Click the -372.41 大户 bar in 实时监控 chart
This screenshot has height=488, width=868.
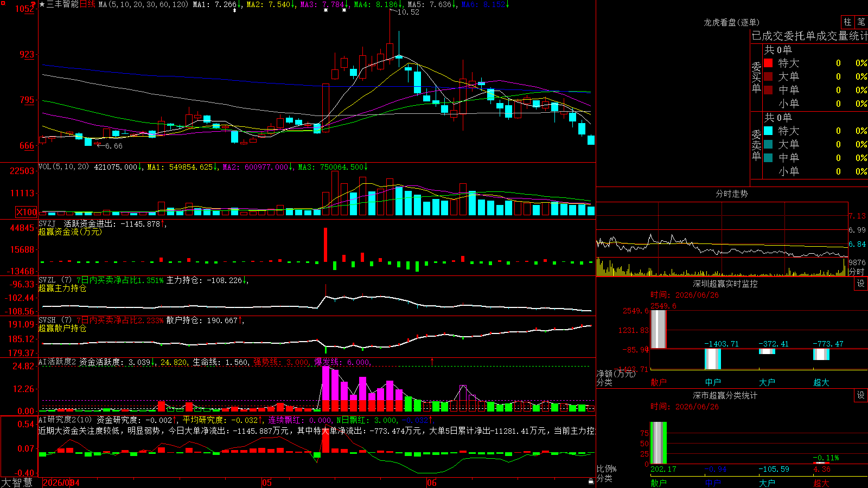pyautogui.click(x=767, y=351)
